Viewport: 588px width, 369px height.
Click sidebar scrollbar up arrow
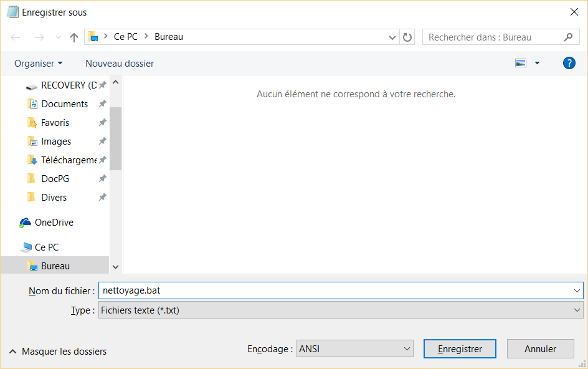(x=115, y=82)
